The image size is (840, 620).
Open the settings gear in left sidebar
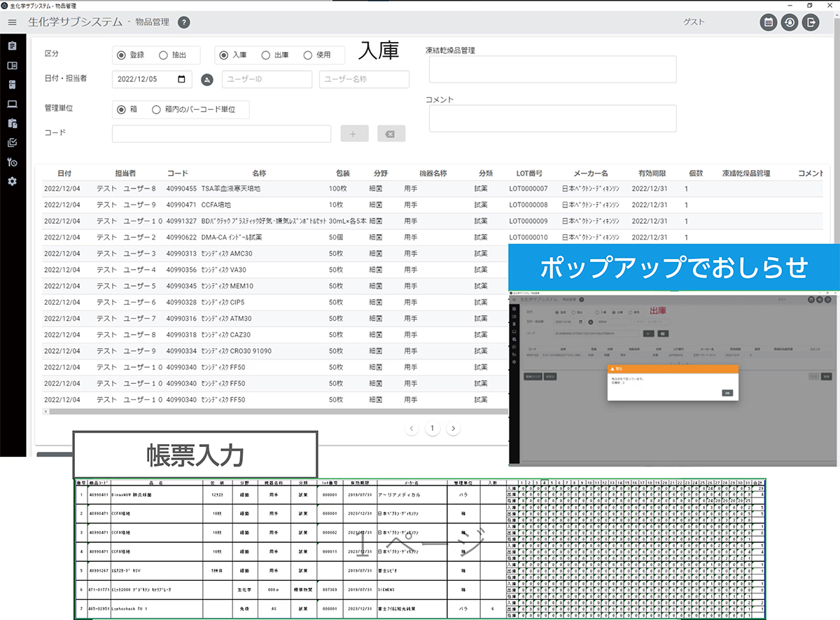pos(12,181)
